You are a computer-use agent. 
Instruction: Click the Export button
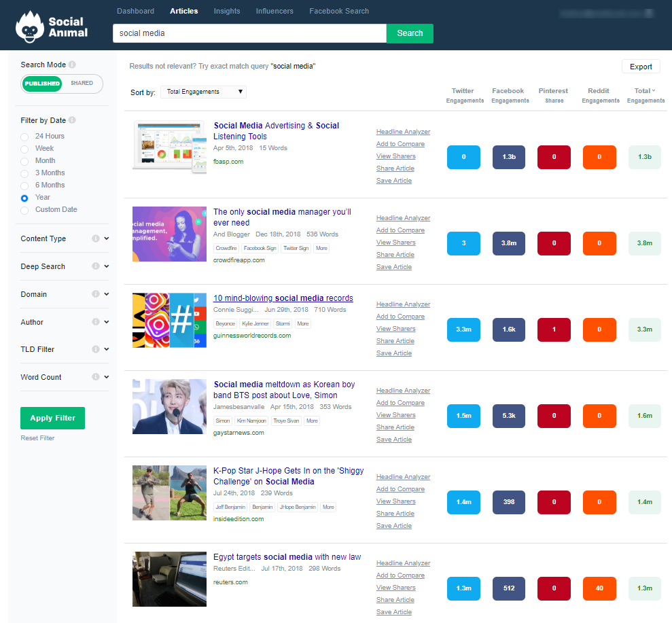(641, 67)
